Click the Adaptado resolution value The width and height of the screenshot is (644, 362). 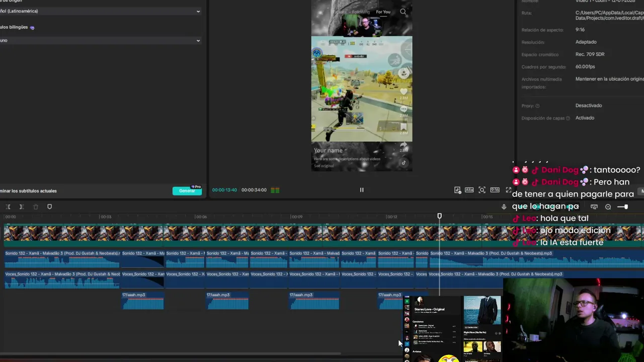click(x=586, y=42)
